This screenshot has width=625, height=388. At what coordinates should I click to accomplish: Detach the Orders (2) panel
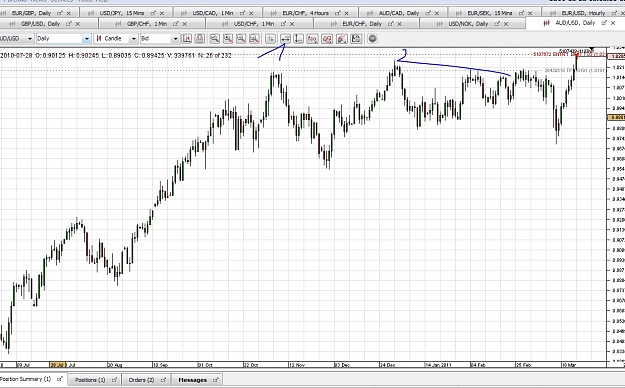point(163,380)
